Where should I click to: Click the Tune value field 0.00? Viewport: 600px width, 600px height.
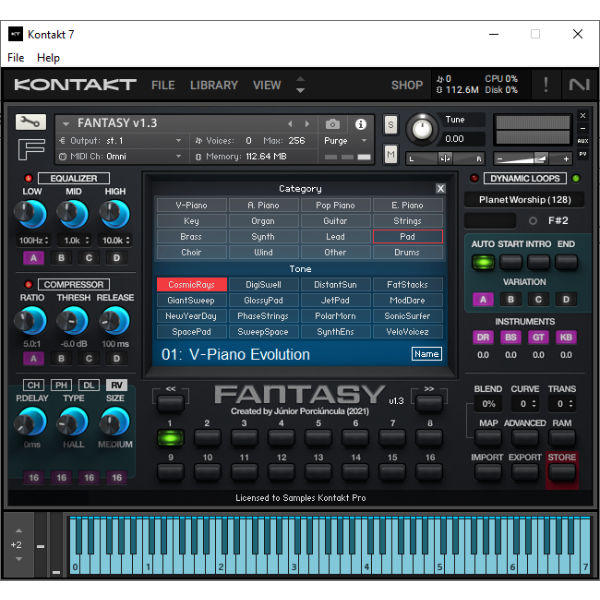pos(463,139)
